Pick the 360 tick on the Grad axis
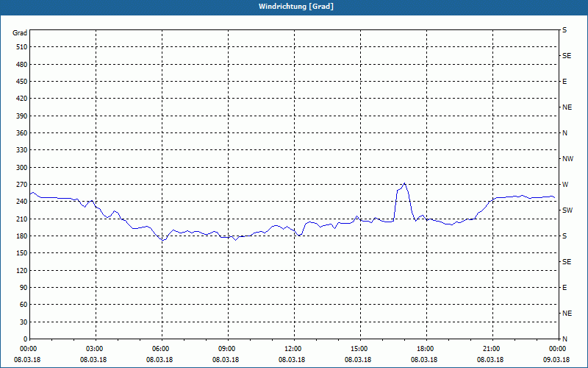Viewport: 588px width, 368px height. [22, 133]
